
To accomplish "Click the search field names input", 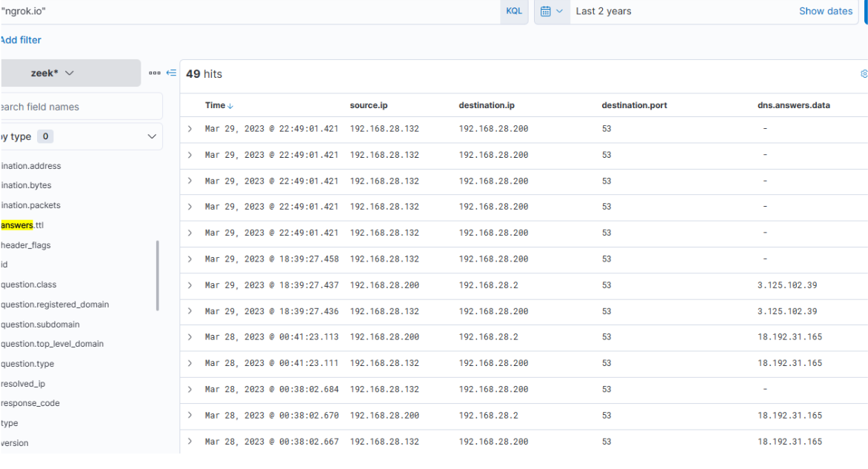I will 80,107.
